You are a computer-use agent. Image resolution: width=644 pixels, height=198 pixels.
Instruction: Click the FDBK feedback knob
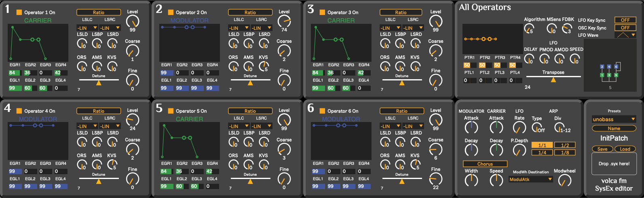(x=567, y=28)
